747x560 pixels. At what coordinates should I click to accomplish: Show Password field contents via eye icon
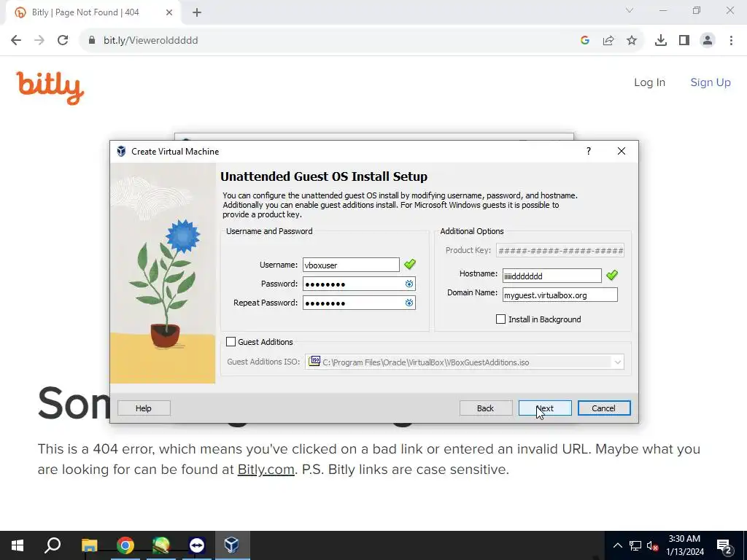point(409,284)
